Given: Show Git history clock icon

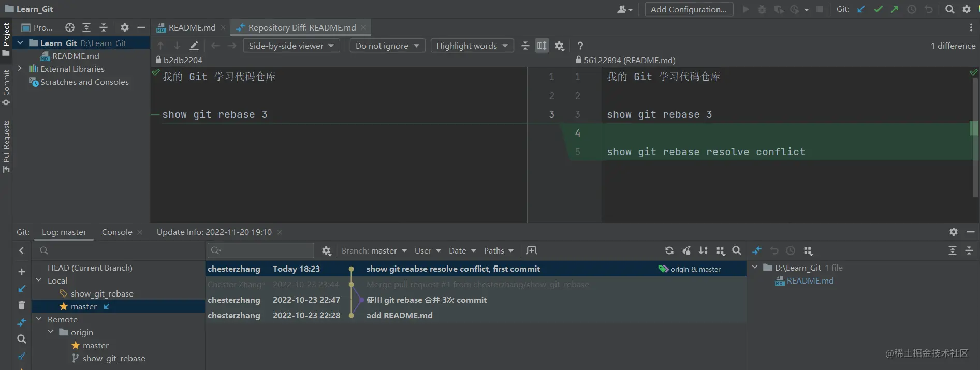Looking at the screenshot, I should click(912, 9).
